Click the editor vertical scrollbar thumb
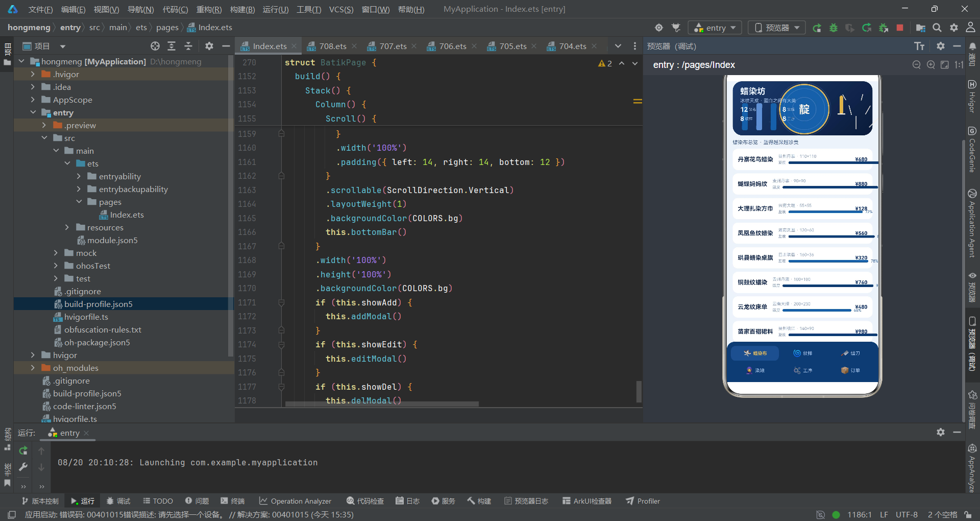 point(639,392)
